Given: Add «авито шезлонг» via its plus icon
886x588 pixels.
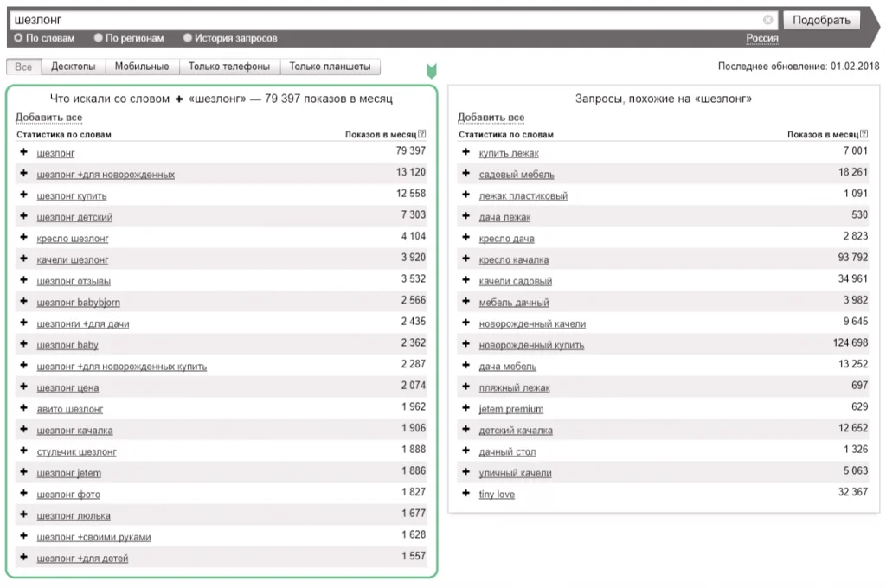Looking at the screenshot, I should click(x=23, y=408).
